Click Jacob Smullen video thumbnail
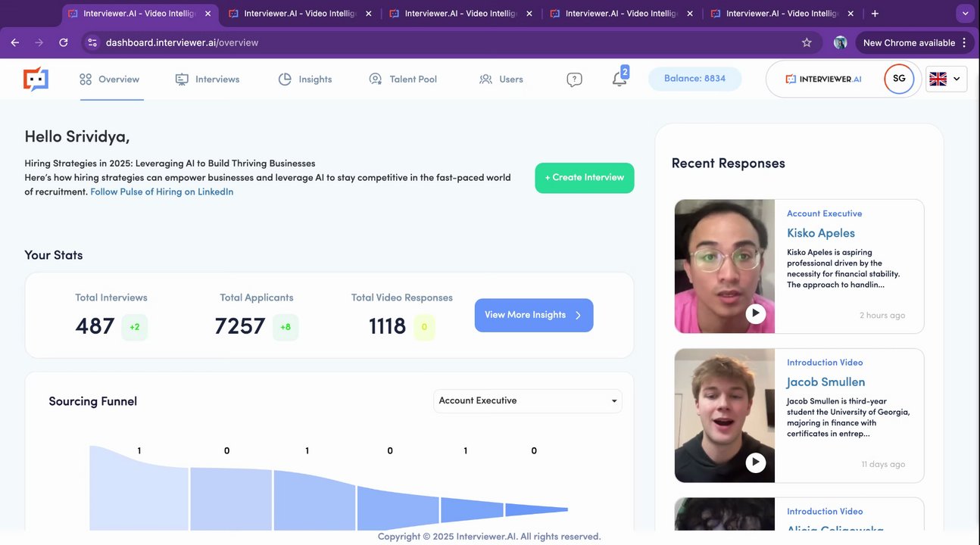 pyautogui.click(x=725, y=416)
